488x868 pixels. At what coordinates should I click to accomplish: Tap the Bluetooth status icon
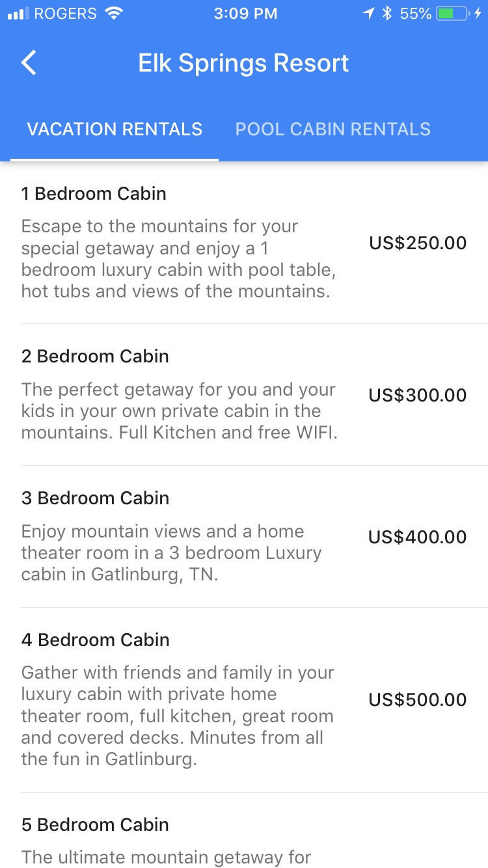[x=387, y=14]
